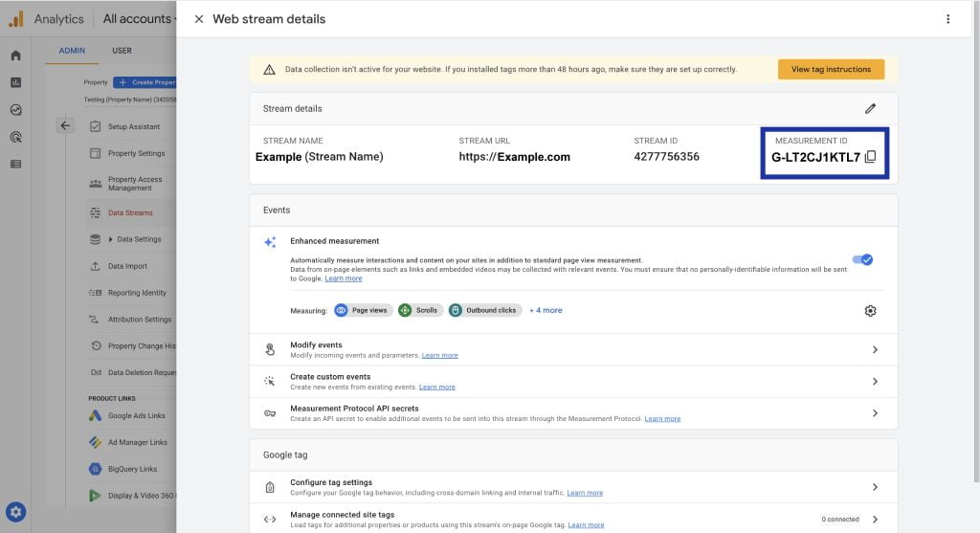The height and width of the screenshot is (533, 980).
Task: Open Display & Video 360 Links
Action: click(141, 496)
